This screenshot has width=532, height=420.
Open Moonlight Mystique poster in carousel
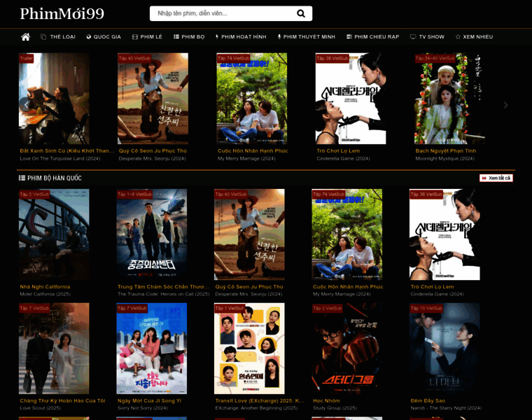tap(449, 99)
